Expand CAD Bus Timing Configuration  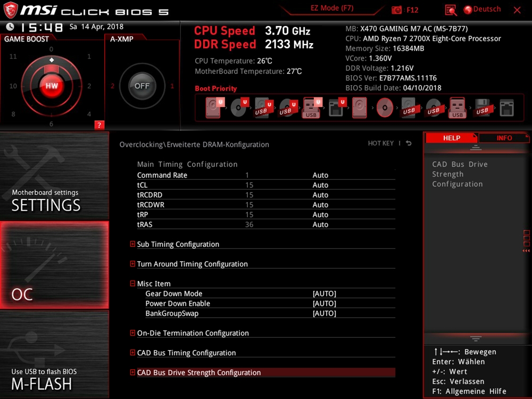click(132, 353)
